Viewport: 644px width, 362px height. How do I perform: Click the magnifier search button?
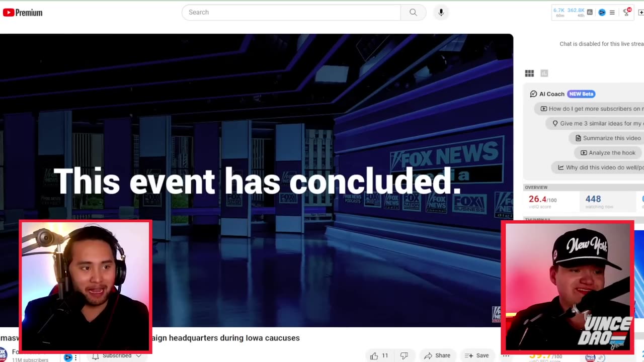[x=413, y=12]
